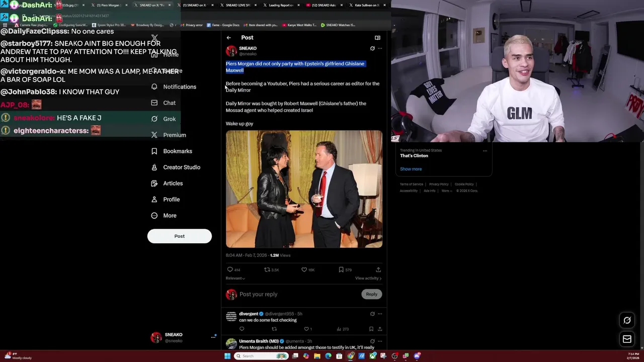Click Terms of Service footer link
The image size is (644, 362).
(x=412, y=185)
